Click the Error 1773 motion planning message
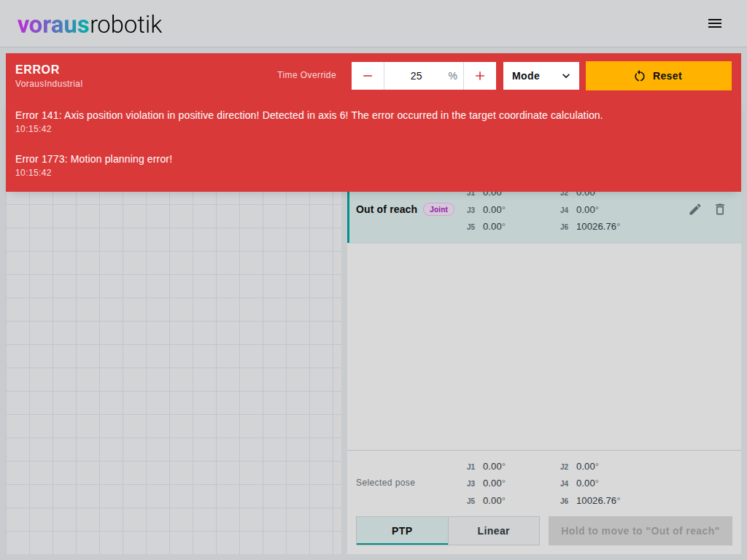The width and height of the screenshot is (747, 560). [93, 159]
